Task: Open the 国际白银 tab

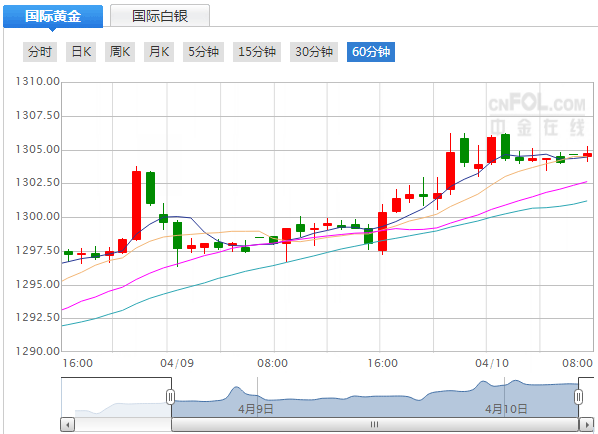Action: (x=160, y=16)
